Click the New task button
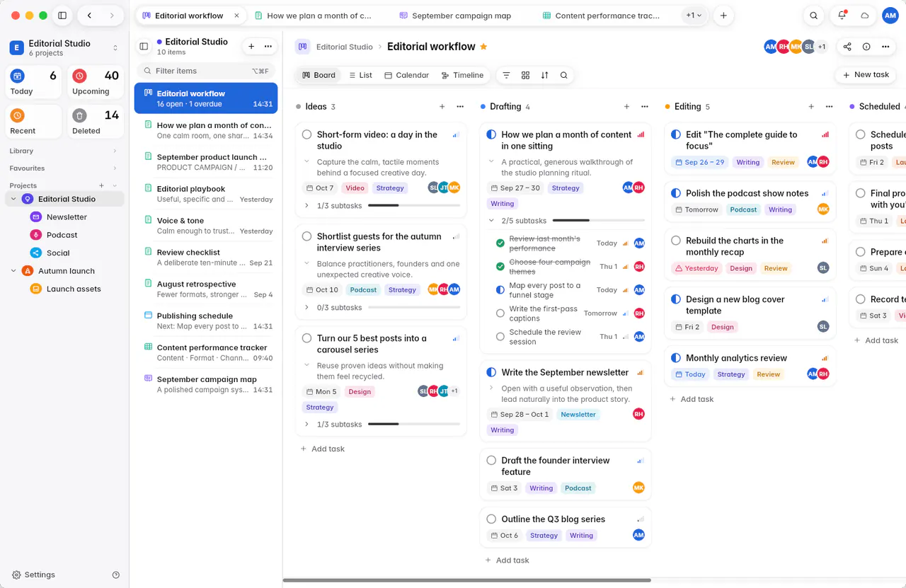The width and height of the screenshot is (906, 588). click(866, 75)
